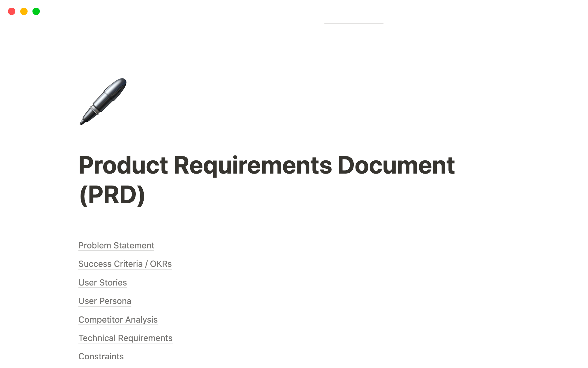
Task: Toggle visibility of User Stories link
Action: pyautogui.click(x=103, y=282)
